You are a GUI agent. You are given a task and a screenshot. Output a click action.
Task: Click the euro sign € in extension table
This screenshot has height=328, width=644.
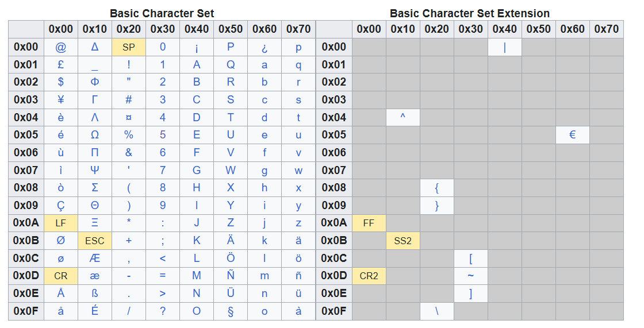[573, 135]
